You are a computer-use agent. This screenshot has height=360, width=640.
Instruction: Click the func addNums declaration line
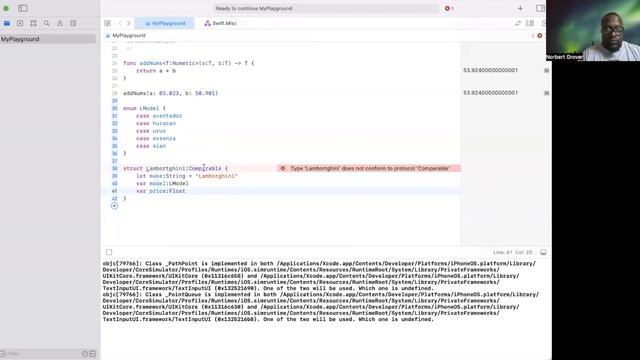coord(189,63)
